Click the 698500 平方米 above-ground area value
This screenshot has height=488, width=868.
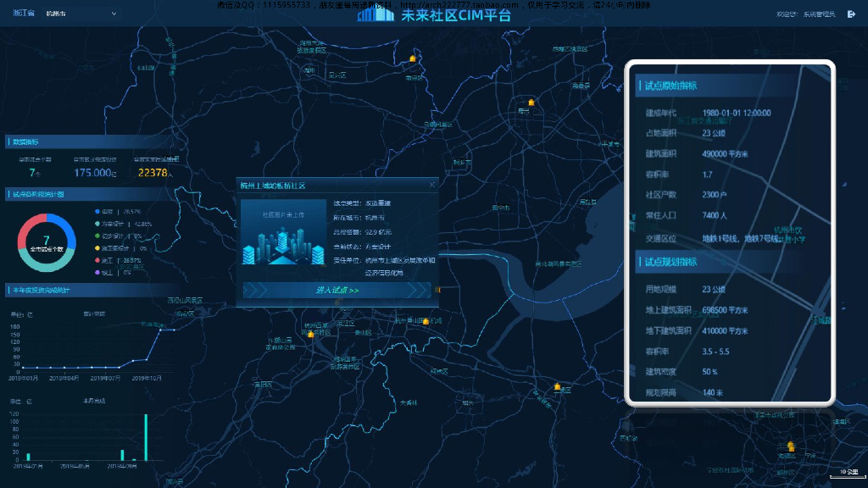(725, 310)
